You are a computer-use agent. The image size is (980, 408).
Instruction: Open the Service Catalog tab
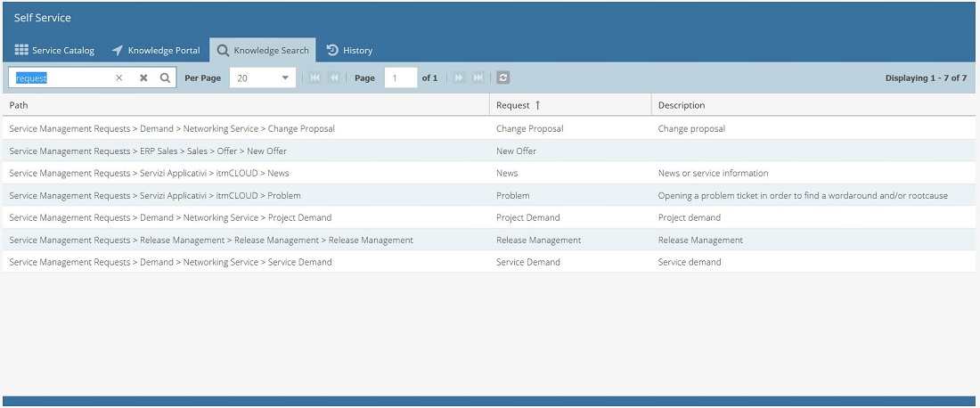click(x=54, y=51)
